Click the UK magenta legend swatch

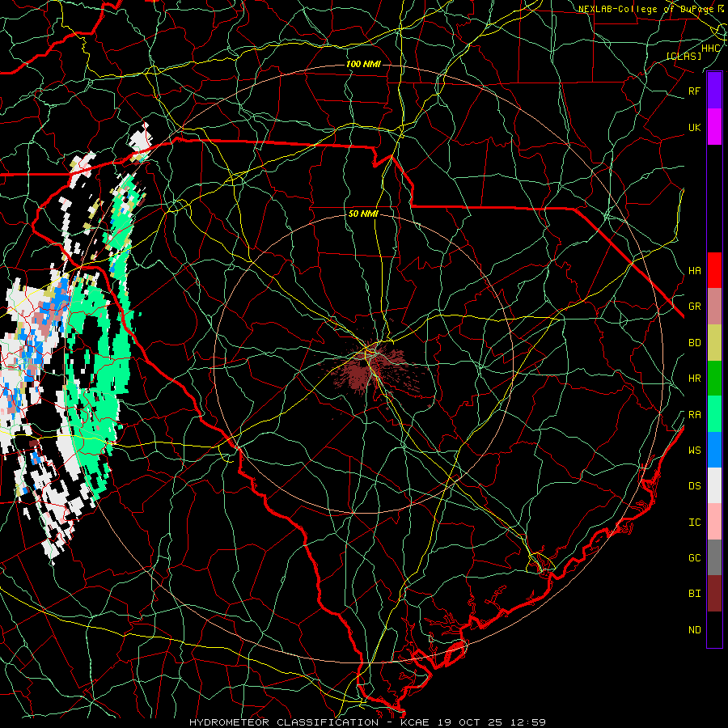pyautogui.click(x=714, y=127)
